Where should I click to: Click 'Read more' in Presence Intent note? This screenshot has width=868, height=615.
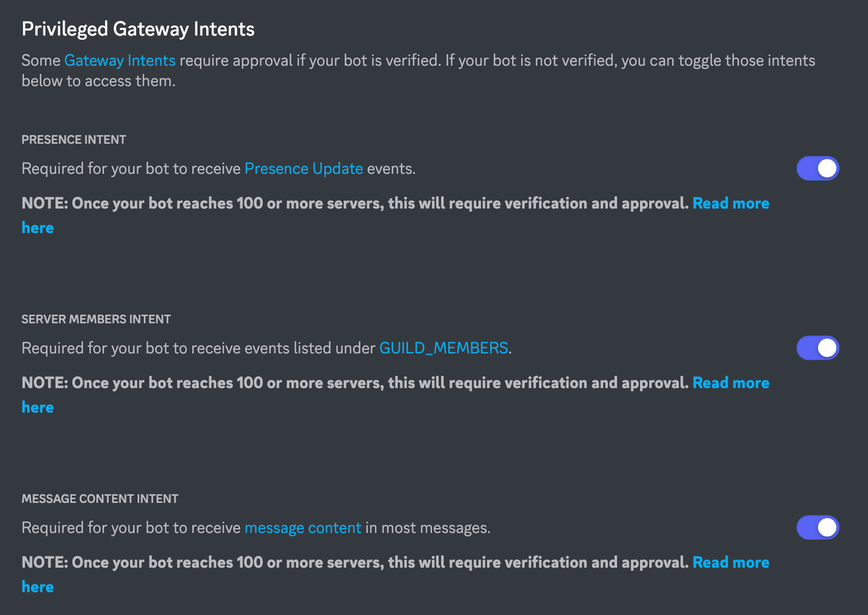tap(731, 203)
